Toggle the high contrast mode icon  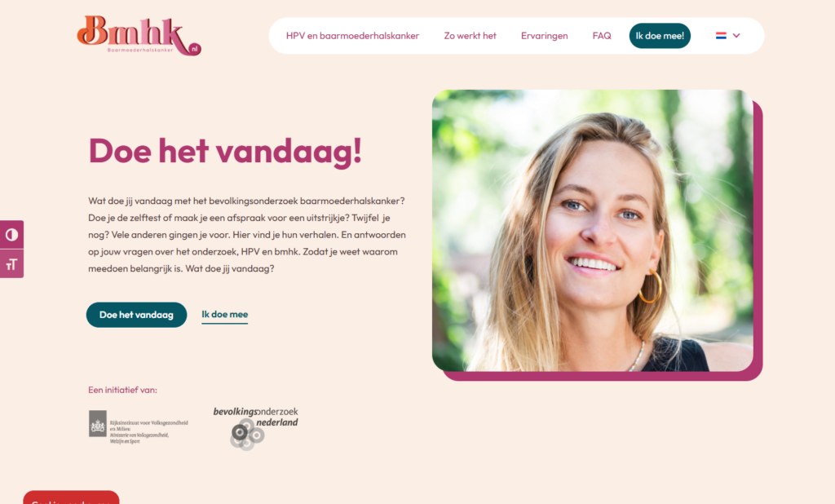click(11, 234)
